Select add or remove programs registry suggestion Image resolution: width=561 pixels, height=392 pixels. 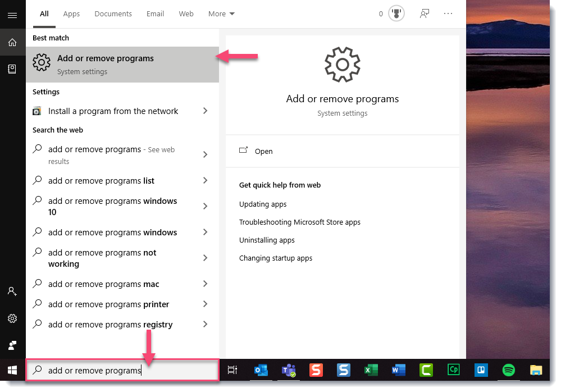coord(111,325)
